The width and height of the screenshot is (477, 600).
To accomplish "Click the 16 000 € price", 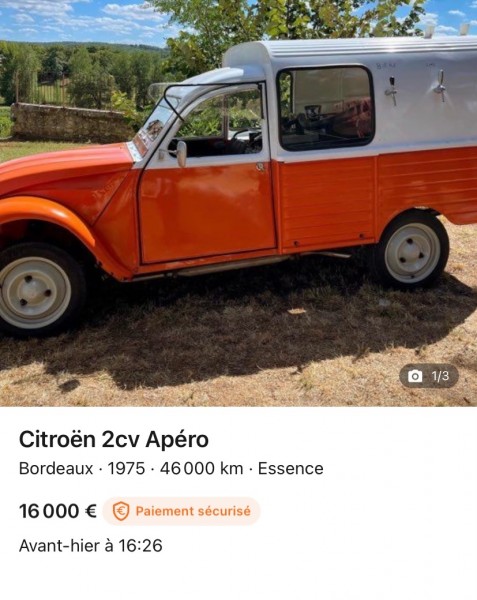I will pos(58,511).
